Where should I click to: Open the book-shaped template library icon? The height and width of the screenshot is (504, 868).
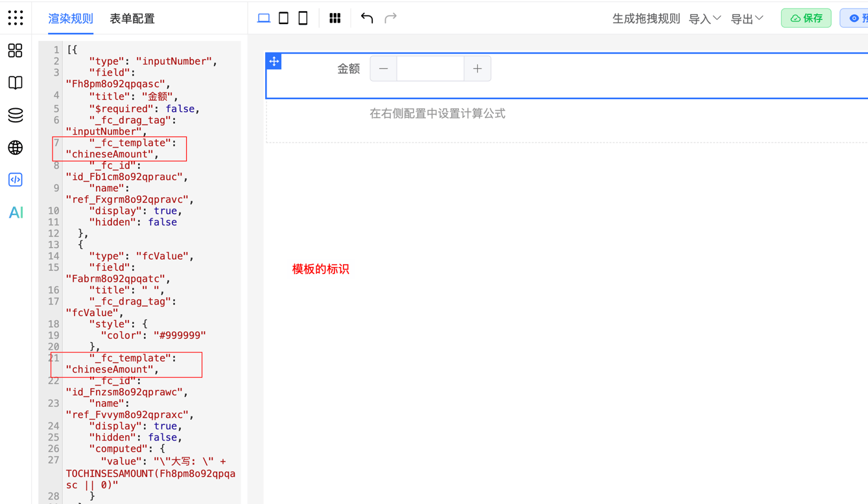[16, 82]
